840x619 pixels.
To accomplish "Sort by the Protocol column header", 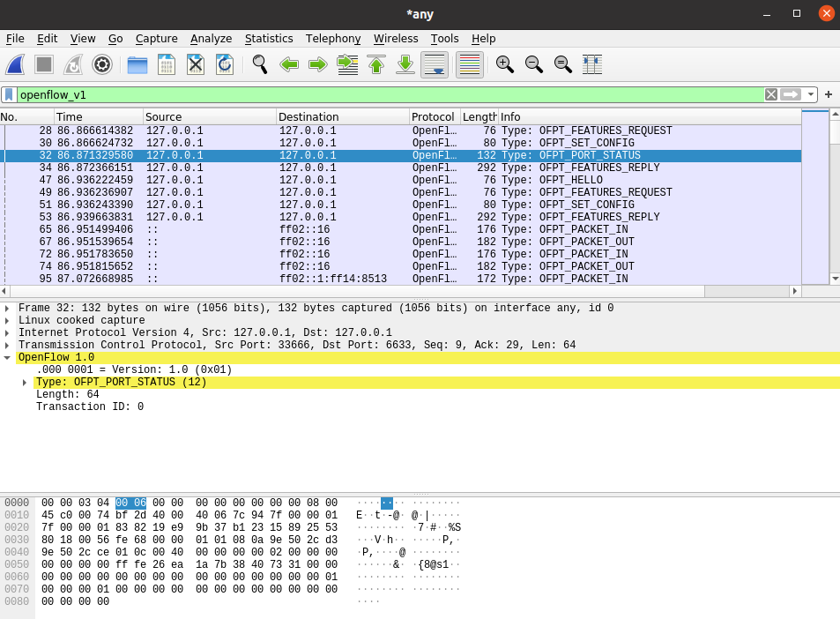I will pyautogui.click(x=435, y=116).
